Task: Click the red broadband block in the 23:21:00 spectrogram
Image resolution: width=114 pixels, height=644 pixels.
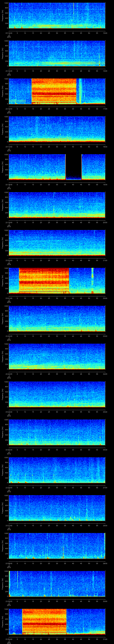Action: (44, 281)
